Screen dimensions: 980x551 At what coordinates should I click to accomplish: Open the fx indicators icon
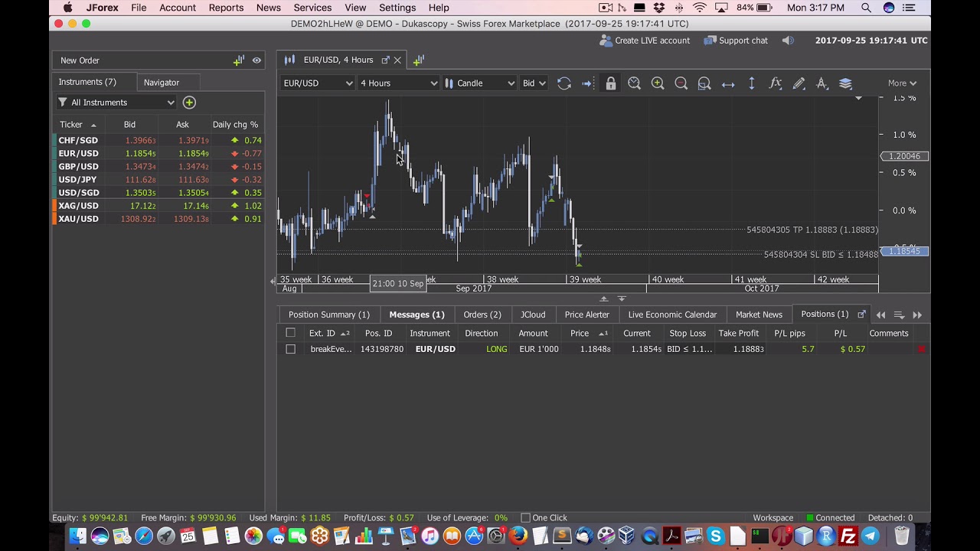tap(775, 83)
